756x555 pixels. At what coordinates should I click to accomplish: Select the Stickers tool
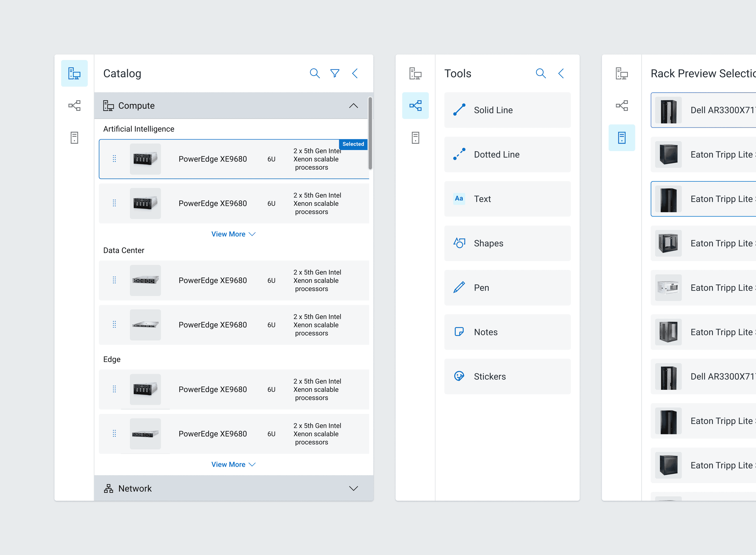507,376
